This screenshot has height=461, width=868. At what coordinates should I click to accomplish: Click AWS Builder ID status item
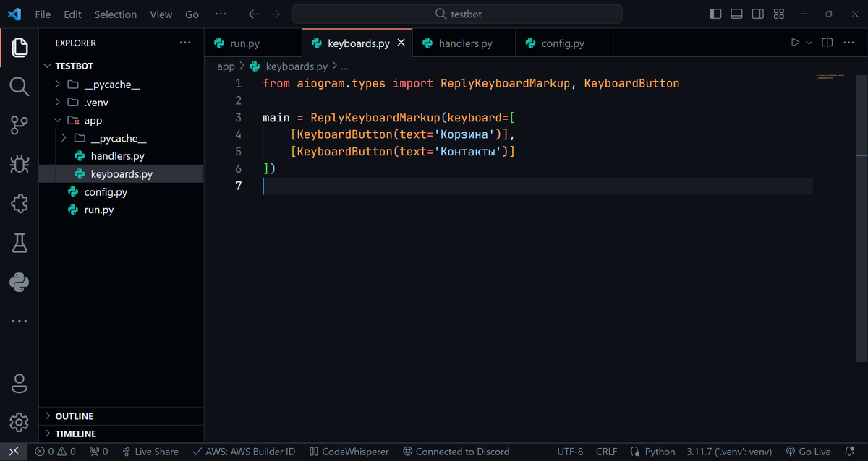coord(244,452)
